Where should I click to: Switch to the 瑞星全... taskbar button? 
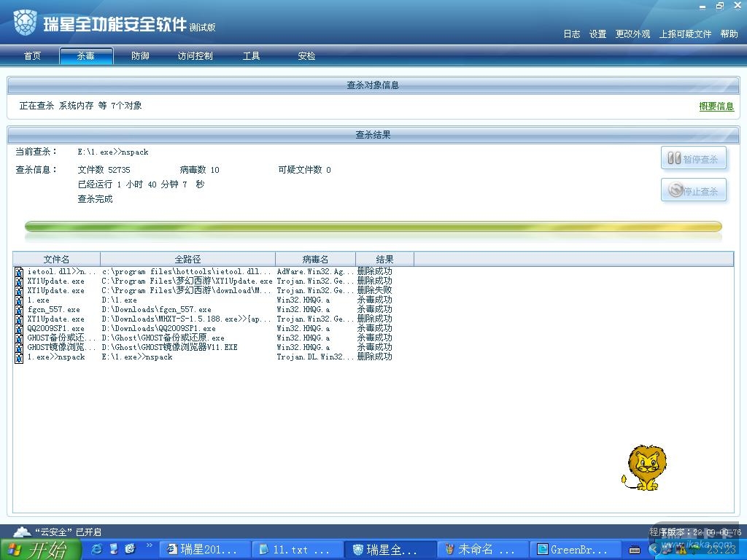coord(390,550)
